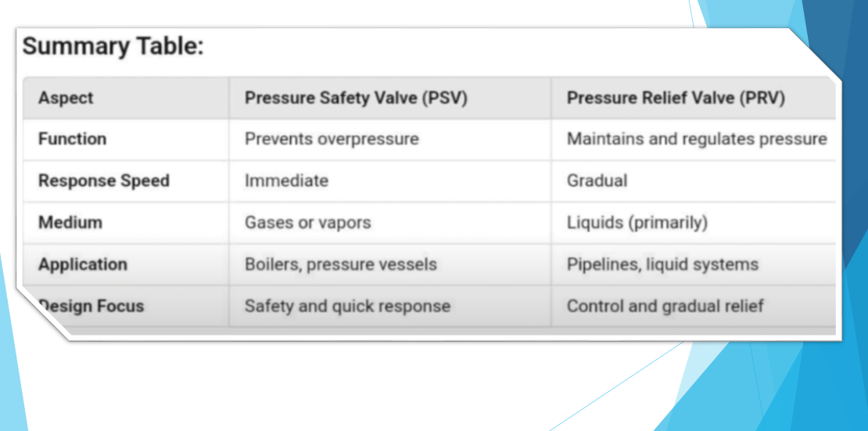Click Maintains and regulates pressure cell
This screenshot has height=431, width=868.
[696, 139]
